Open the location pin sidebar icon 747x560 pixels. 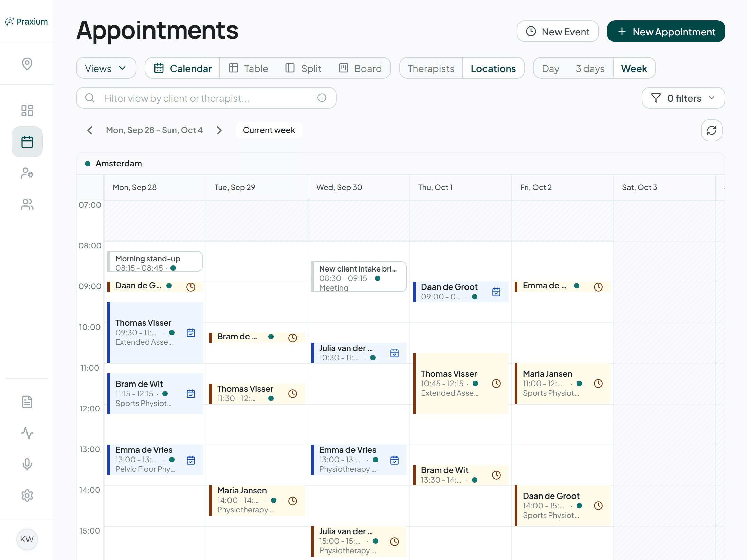pyautogui.click(x=27, y=64)
